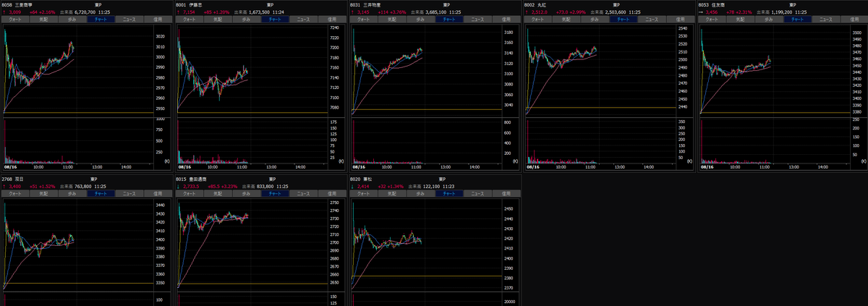Open 信用 tab in 伊藤忠 8001 panel

coord(331,20)
